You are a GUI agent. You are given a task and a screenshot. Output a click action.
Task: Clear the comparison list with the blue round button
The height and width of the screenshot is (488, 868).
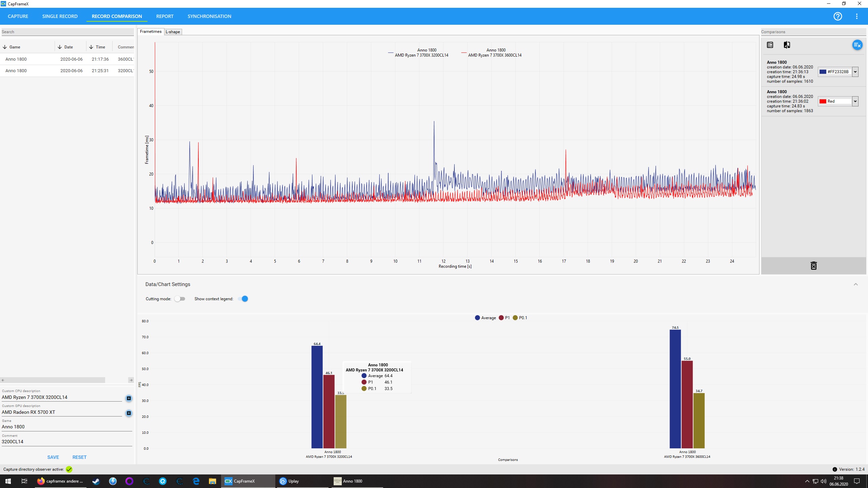coord(857,45)
